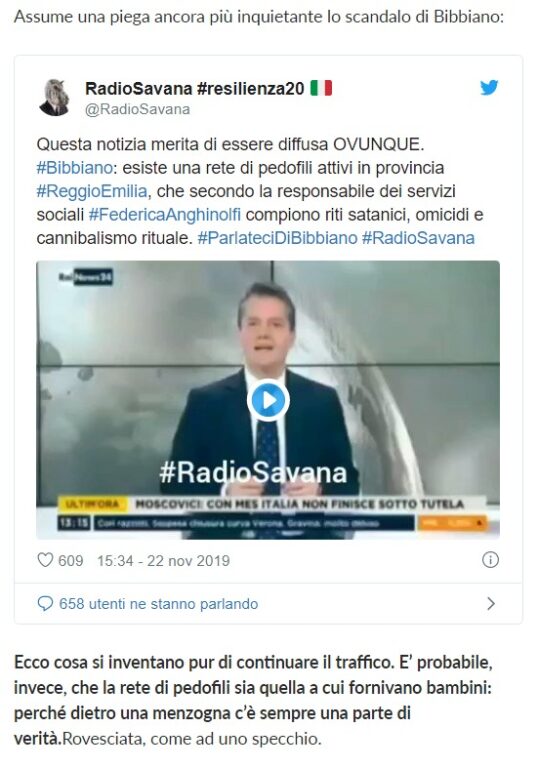Viewport: 538px width, 768px height.
Task: Click the Twitter bird logo icon
Action: (x=489, y=87)
